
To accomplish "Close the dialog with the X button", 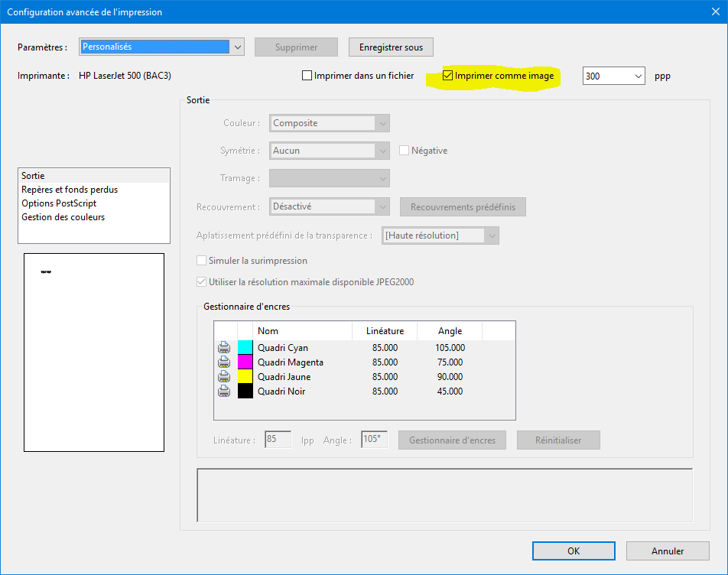I will [x=710, y=12].
